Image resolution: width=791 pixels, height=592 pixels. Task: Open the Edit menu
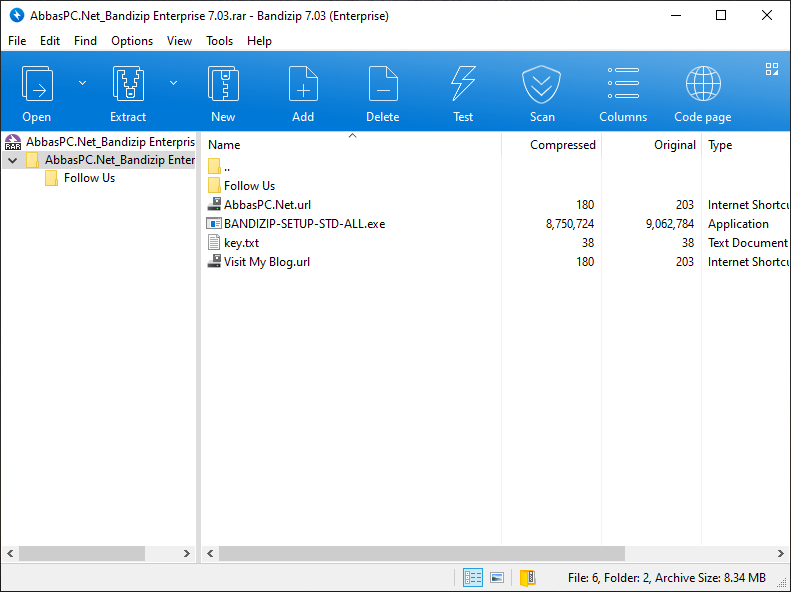pos(50,41)
